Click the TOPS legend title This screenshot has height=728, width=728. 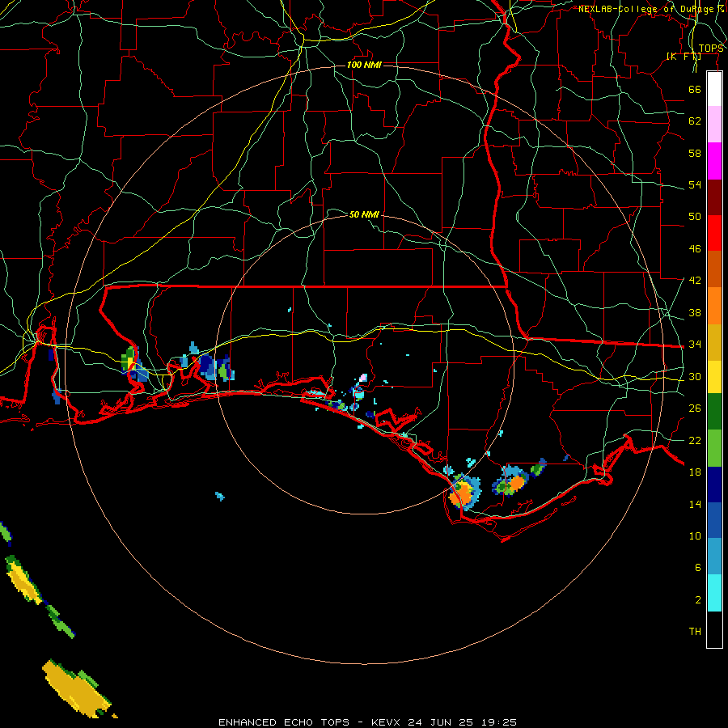(x=711, y=49)
